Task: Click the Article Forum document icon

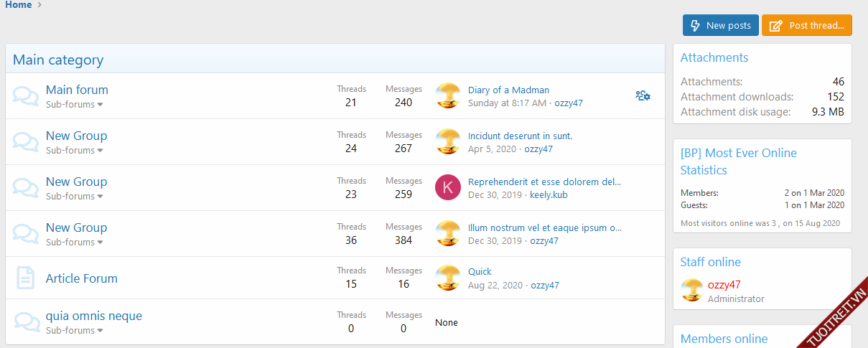Action: pyautogui.click(x=26, y=278)
